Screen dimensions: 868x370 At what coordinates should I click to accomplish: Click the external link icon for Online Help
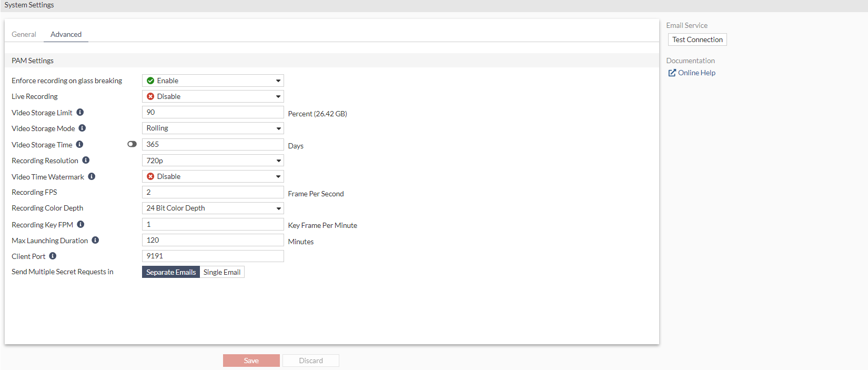click(x=672, y=73)
